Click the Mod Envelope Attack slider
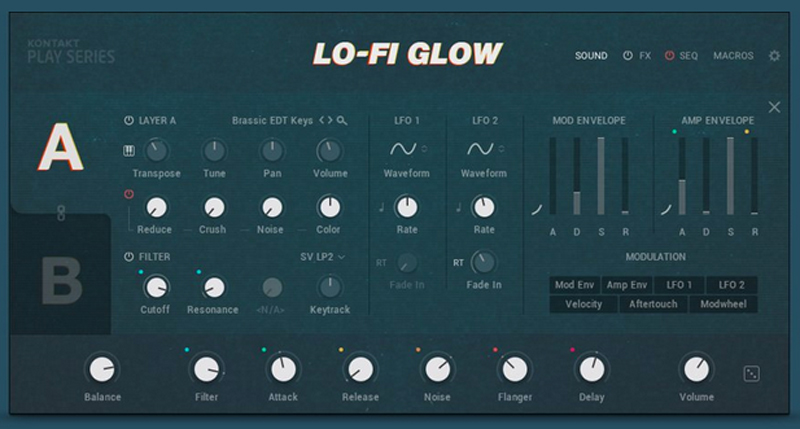Image resolution: width=800 pixels, height=429 pixels. pyautogui.click(x=553, y=176)
